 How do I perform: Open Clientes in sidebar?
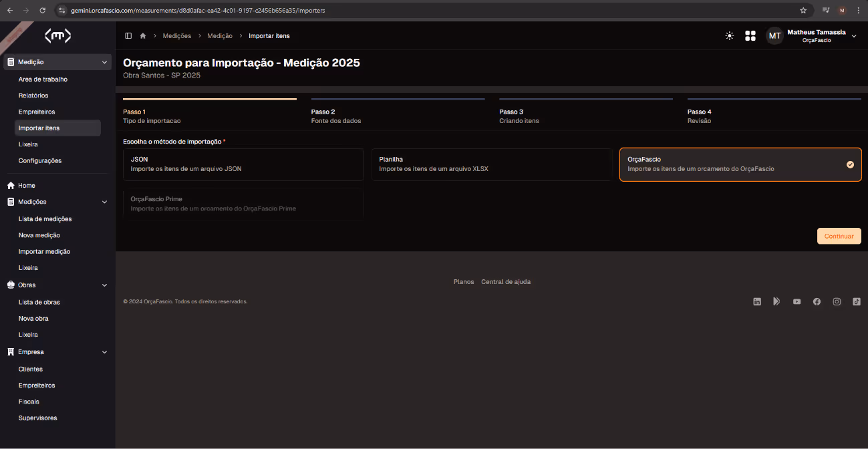31,369
